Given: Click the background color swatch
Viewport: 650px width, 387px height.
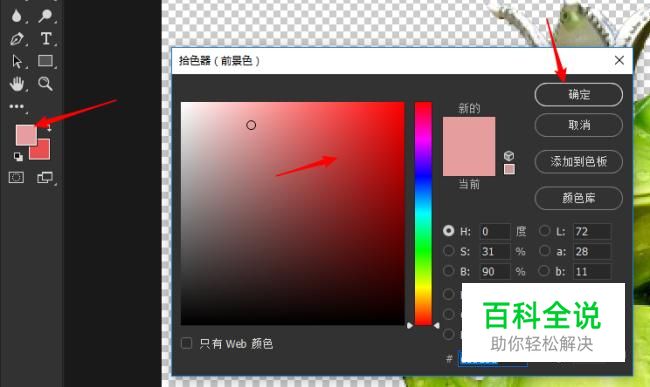Looking at the screenshot, I should point(43,152).
